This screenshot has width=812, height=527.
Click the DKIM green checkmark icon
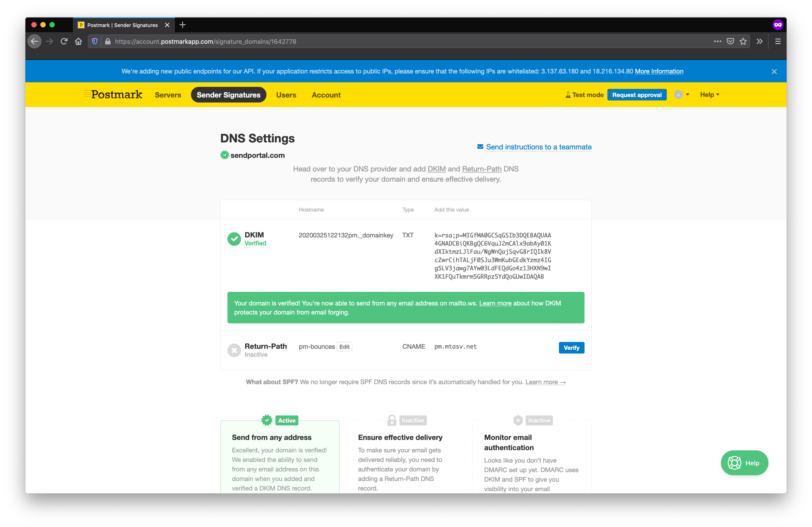click(234, 239)
